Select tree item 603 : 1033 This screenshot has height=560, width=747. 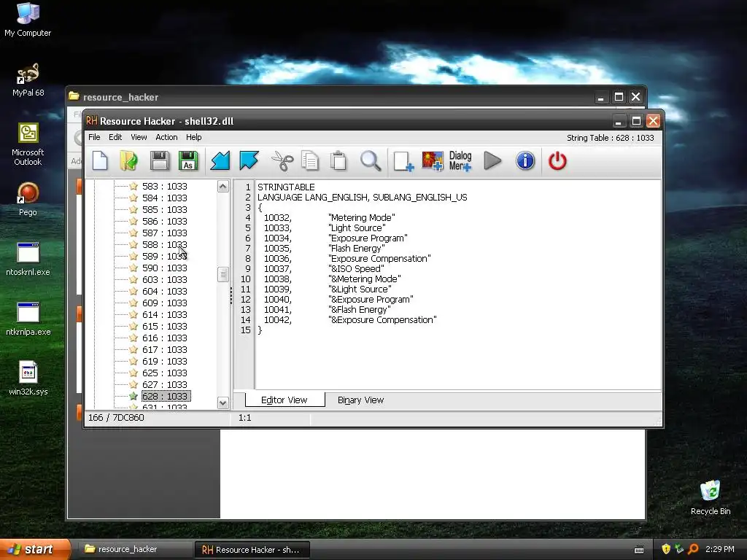pos(164,279)
